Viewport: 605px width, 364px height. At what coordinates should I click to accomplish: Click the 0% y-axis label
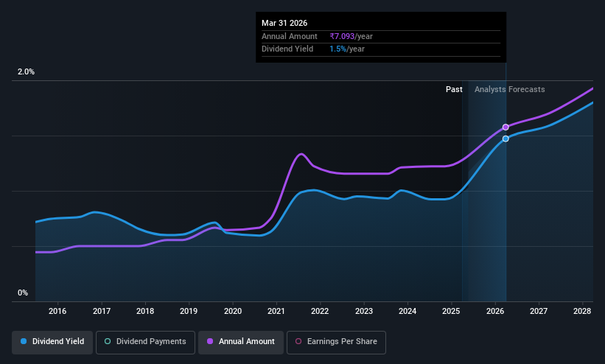point(23,293)
